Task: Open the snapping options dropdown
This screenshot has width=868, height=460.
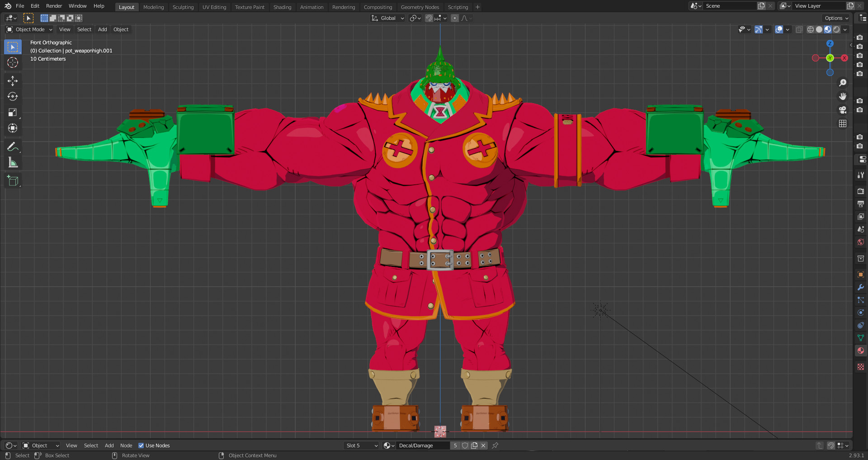Action: (x=441, y=18)
